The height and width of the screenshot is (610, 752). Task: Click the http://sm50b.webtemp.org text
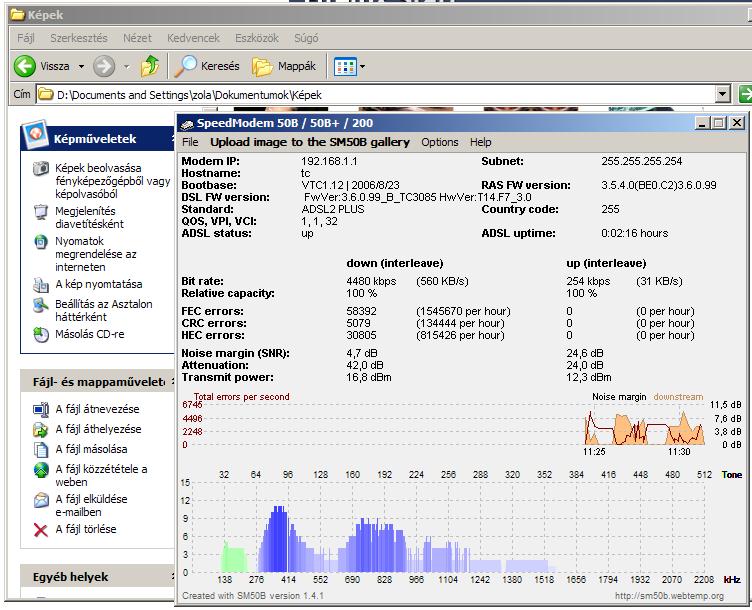[x=669, y=596]
